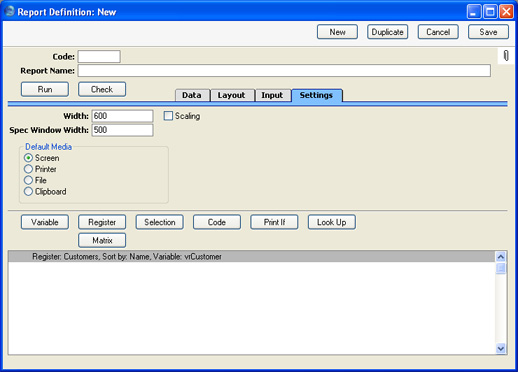Switch to the Data tab

coord(192,95)
